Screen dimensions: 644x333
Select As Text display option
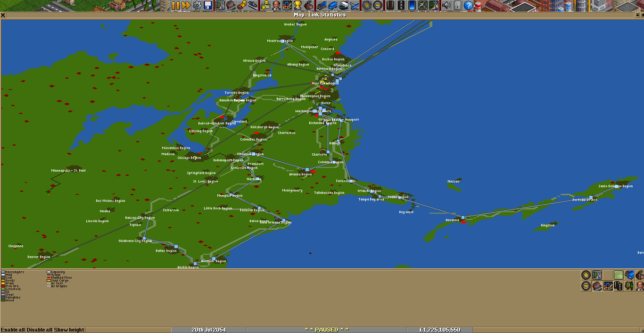pyautogui.click(x=55, y=283)
